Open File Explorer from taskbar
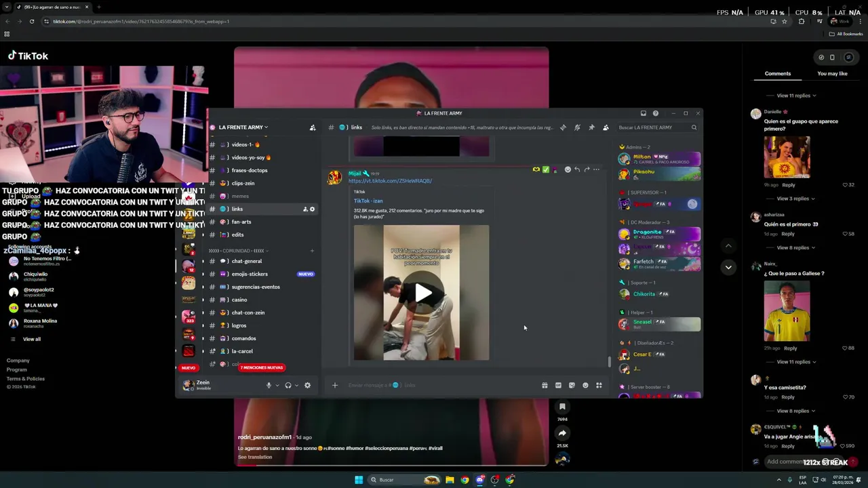868x488 pixels. tap(450, 480)
